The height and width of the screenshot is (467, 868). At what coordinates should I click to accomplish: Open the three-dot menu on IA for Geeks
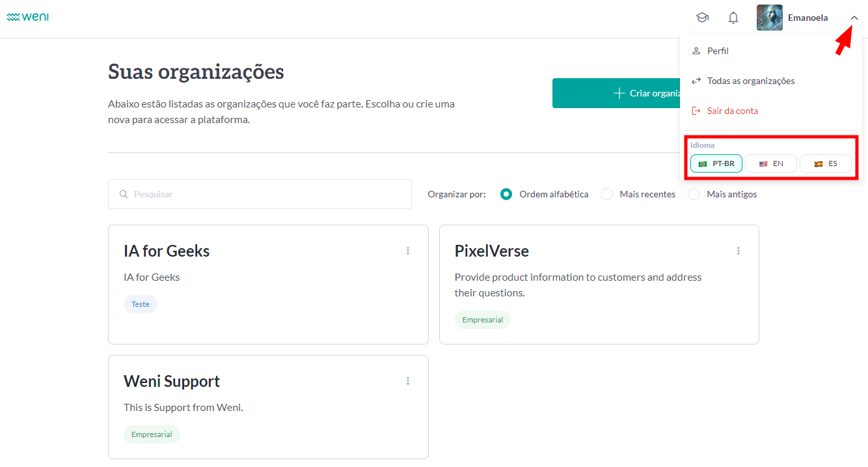click(x=408, y=250)
